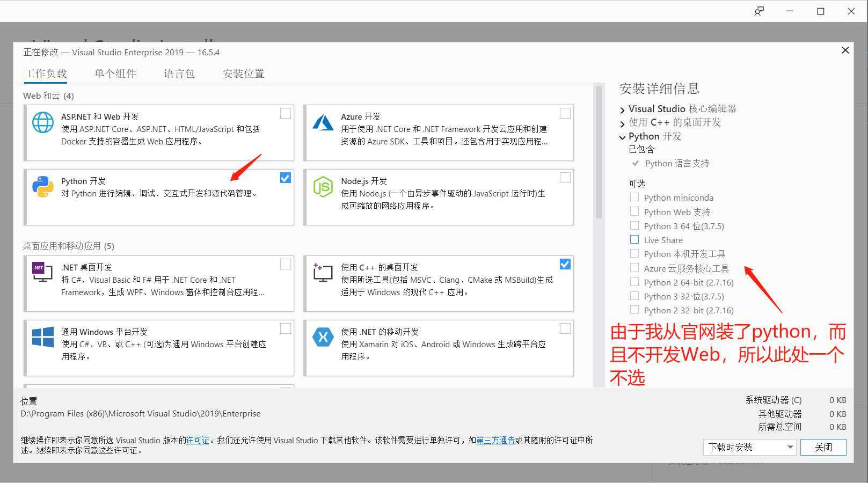Click the Python 语言支持 included item
This screenshot has width=868, height=483.
click(x=677, y=163)
